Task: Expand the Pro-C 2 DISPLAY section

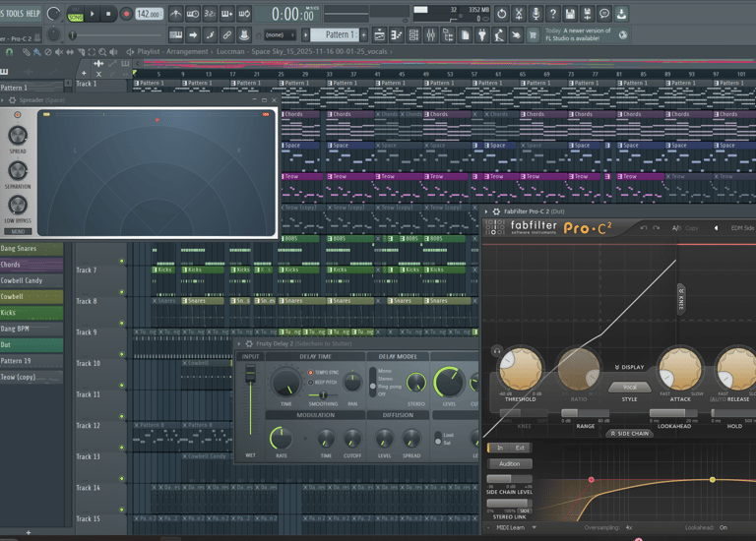Action: (x=629, y=367)
